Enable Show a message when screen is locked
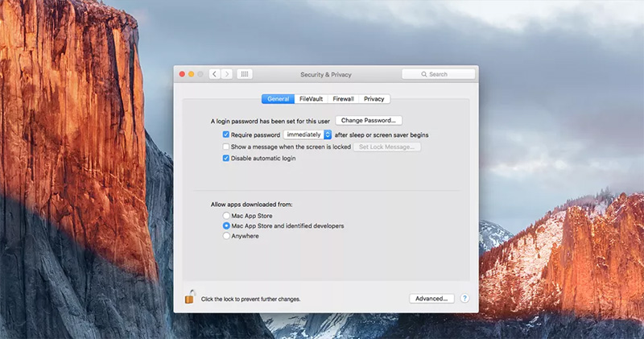644x339 pixels. (226, 147)
